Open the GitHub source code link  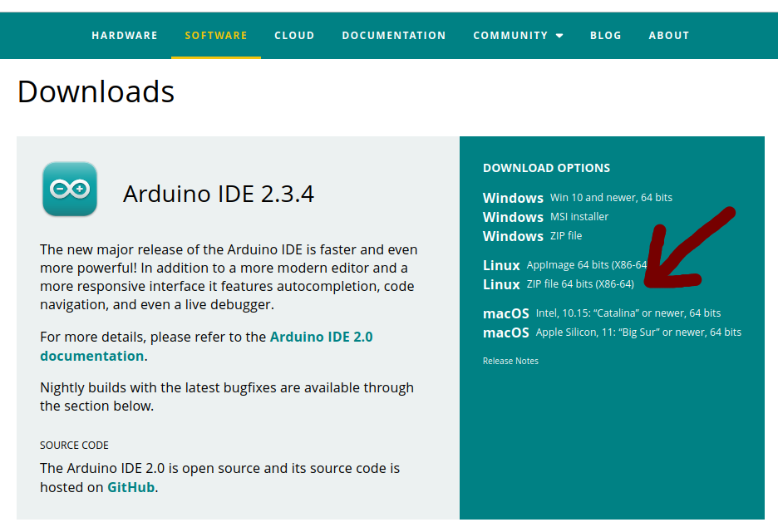coord(130,487)
